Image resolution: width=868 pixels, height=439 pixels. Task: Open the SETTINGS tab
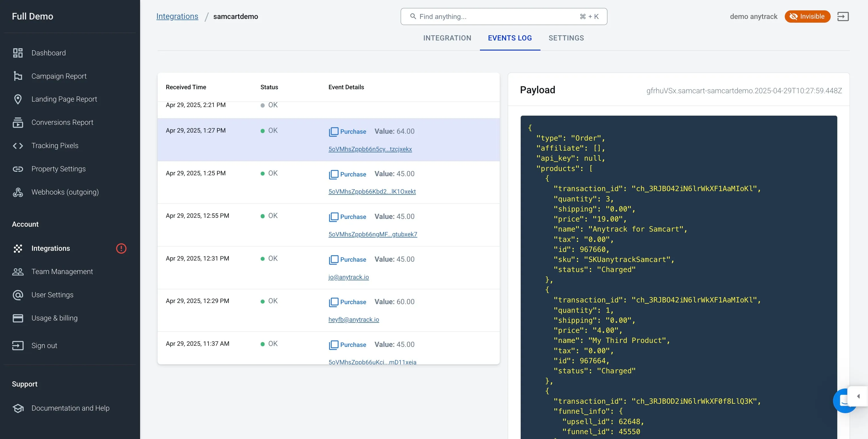[x=566, y=38]
